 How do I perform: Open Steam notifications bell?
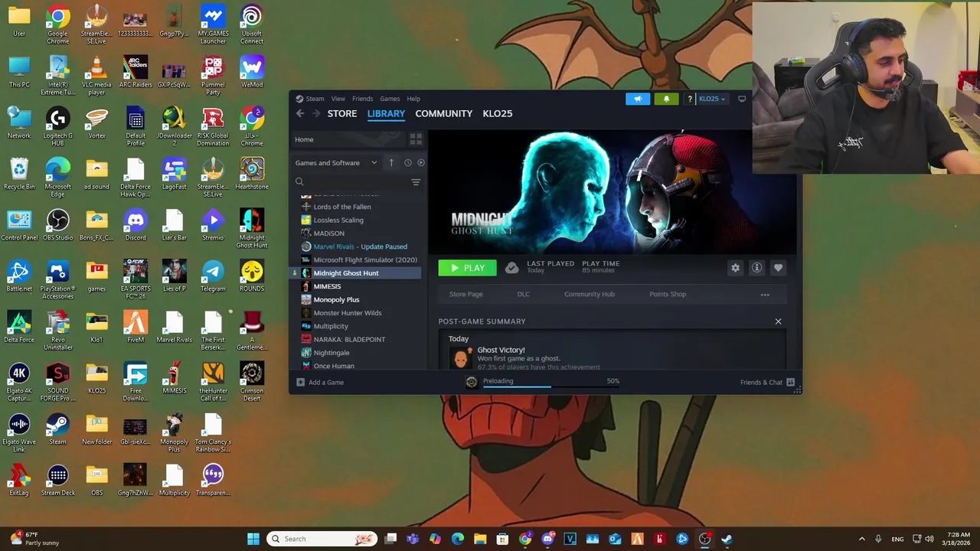(x=666, y=99)
